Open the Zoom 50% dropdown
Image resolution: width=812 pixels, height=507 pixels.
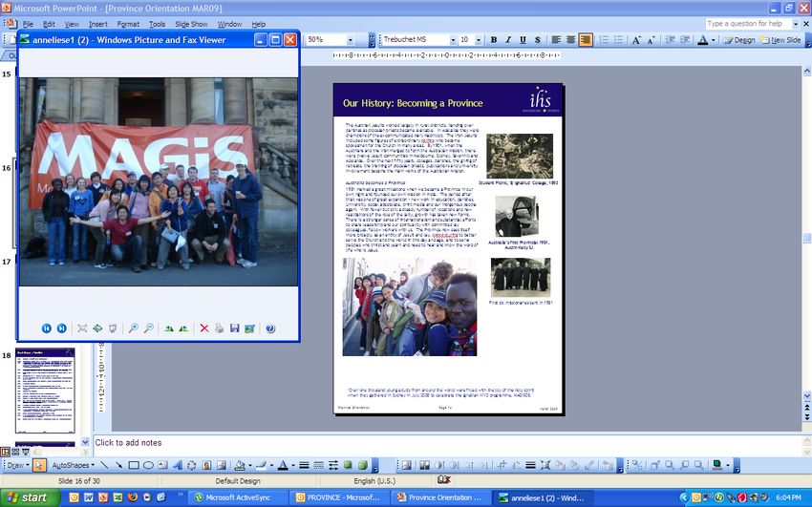[x=350, y=40]
